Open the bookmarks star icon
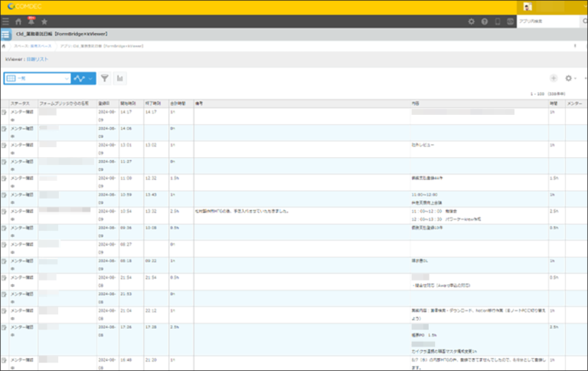 click(44, 21)
